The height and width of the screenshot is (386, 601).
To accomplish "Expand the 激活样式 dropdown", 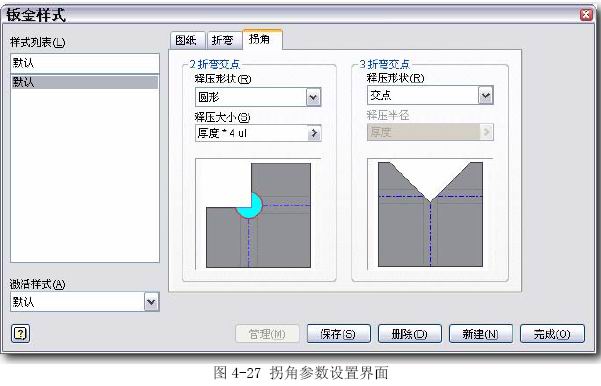I will point(151,302).
